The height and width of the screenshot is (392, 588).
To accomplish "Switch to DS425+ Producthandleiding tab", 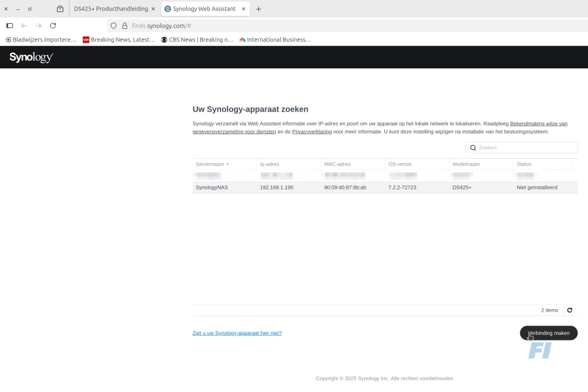I will point(111,9).
